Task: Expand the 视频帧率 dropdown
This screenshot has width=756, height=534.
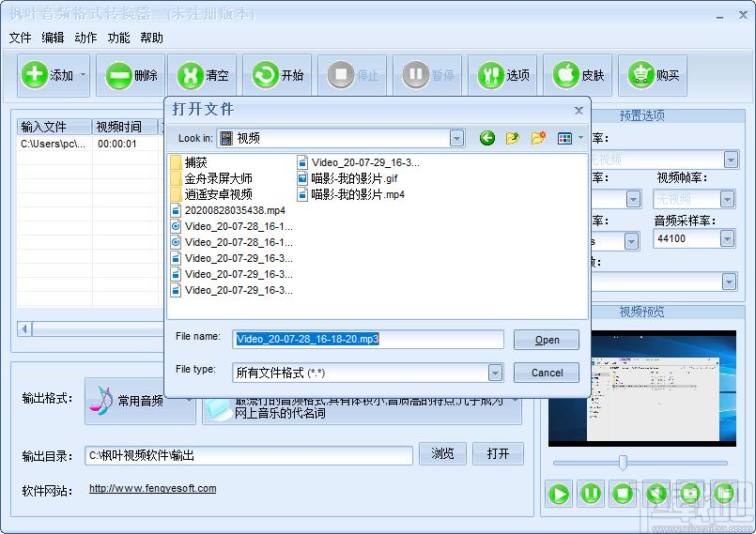Action: (727, 199)
